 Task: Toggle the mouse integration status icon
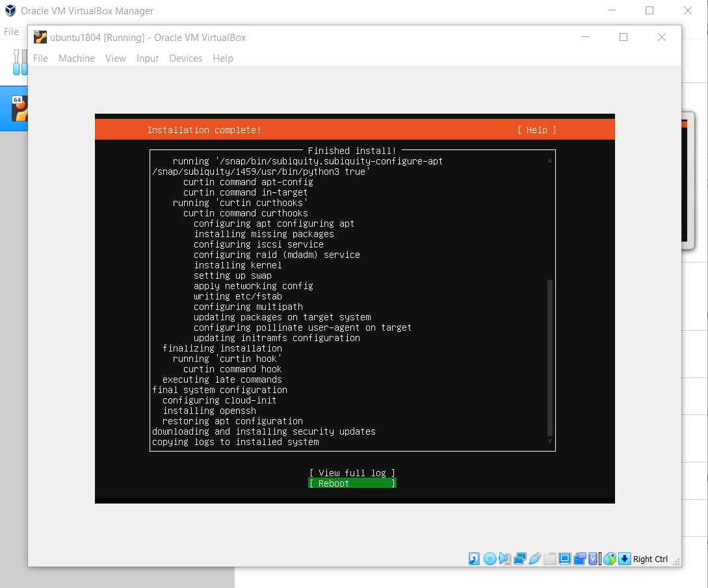click(x=609, y=559)
